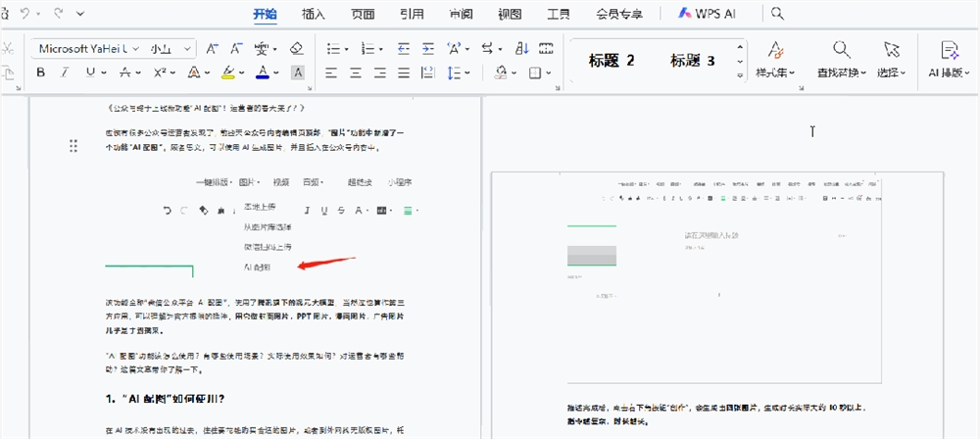Apply bulleted list formatting
Screen dimensions: 980x439
click(333, 49)
